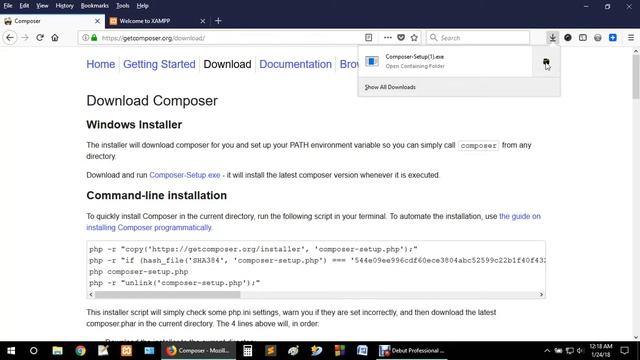Click the 'composer' inline code text
This screenshot has width=640, height=360.
coord(478,146)
